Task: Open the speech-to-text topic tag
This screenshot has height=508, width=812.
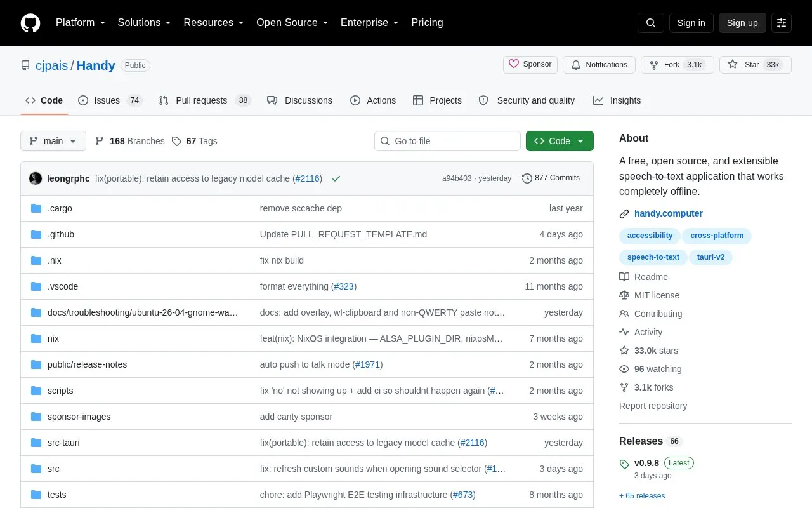Action: point(653,257)
